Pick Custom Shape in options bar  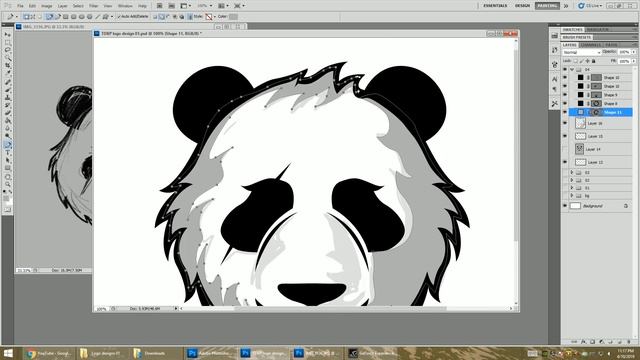(105, 17)
